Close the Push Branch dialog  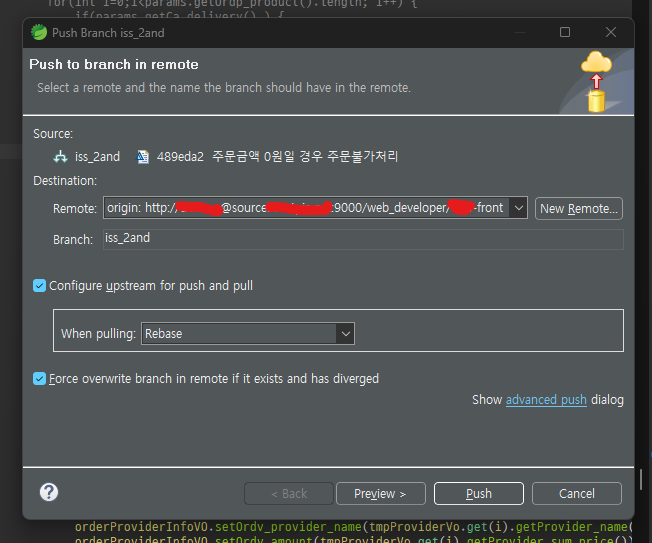tap(610, 32)
